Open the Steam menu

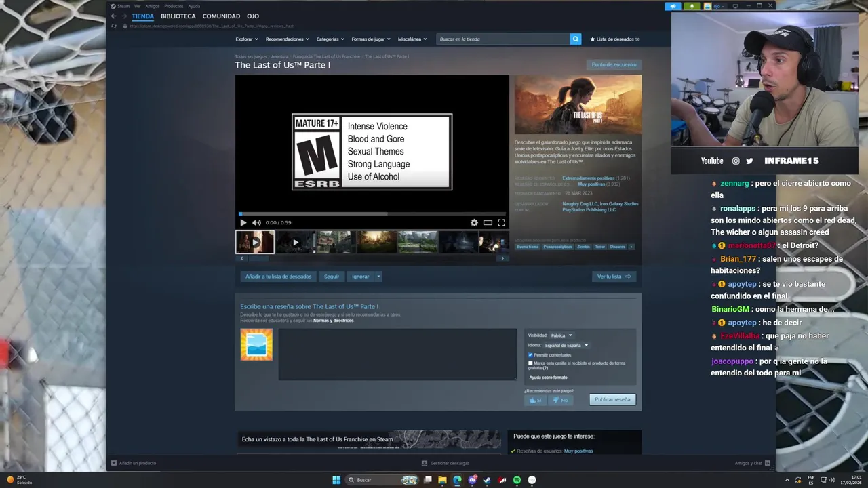[x=123, y=6]
